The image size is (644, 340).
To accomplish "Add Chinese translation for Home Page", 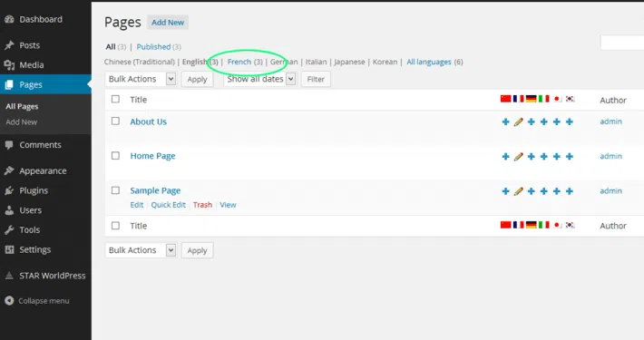I will pos(505,157).
